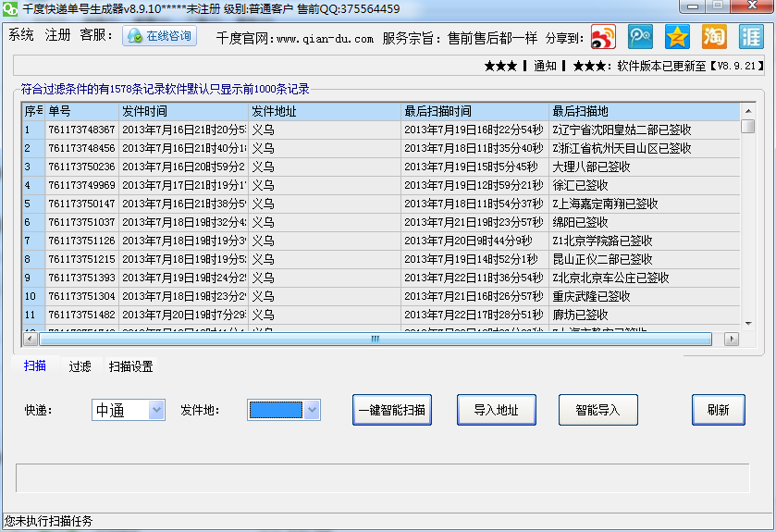
Task: Open the 注册 menu
Action: point(58,35)
